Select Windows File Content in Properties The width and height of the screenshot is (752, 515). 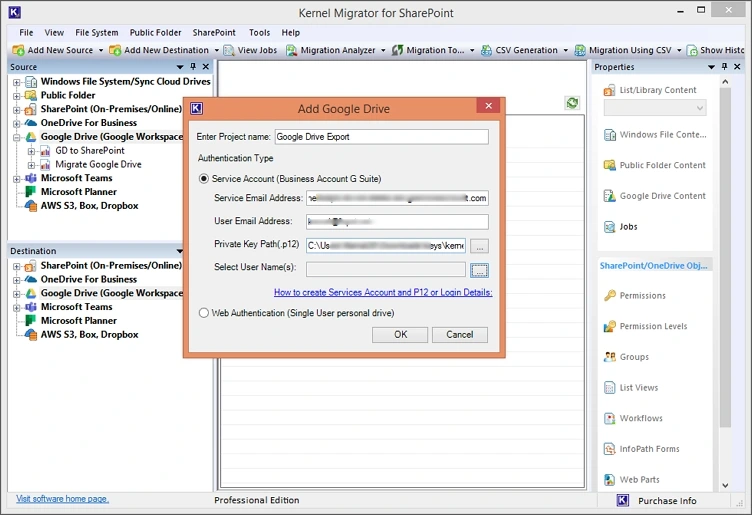[x=655, y=135]
